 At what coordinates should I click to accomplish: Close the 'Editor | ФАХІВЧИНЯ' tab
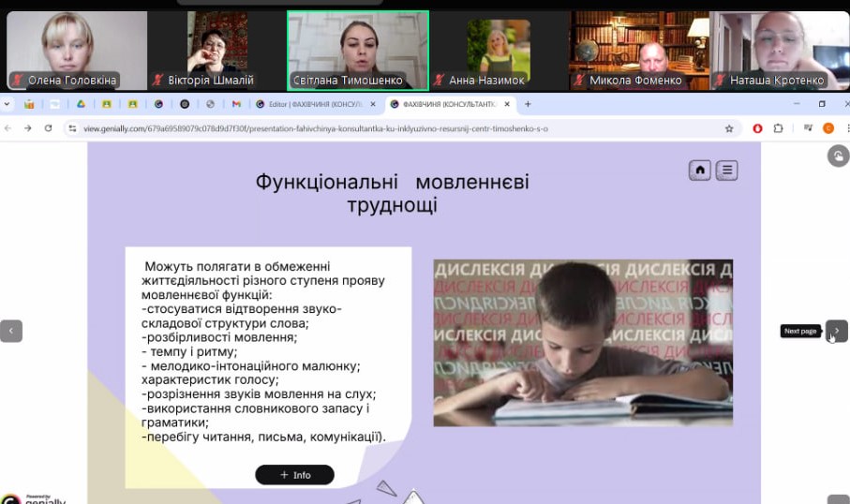pos(372,104)
